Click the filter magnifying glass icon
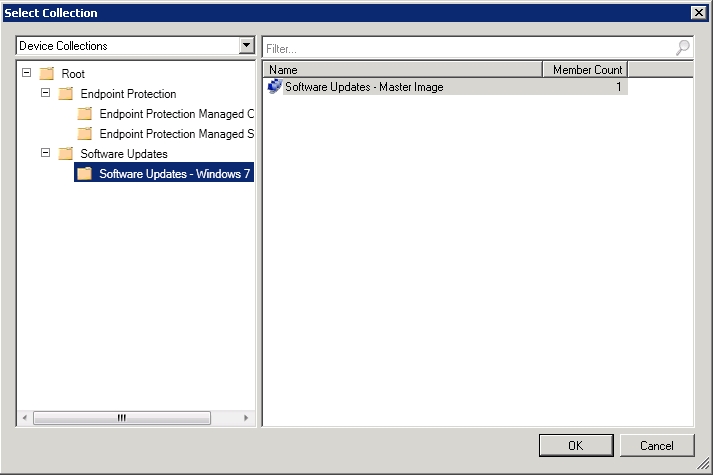 (x=683, y=48)
